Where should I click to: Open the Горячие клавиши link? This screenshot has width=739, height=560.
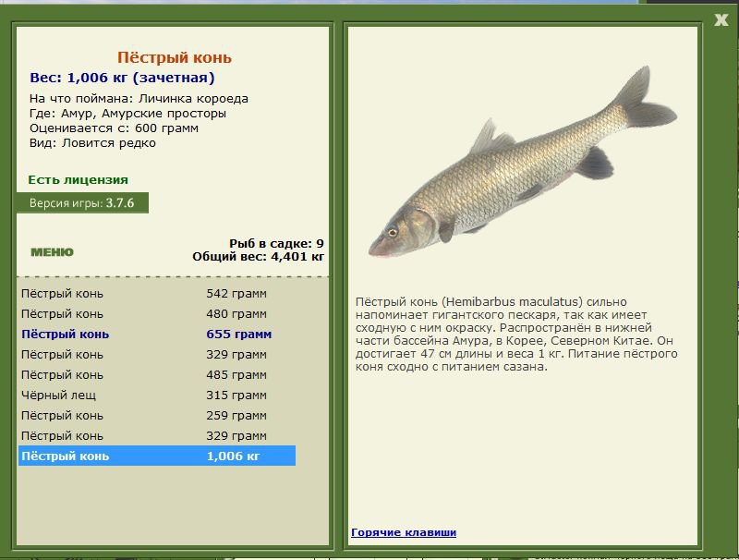404,532
